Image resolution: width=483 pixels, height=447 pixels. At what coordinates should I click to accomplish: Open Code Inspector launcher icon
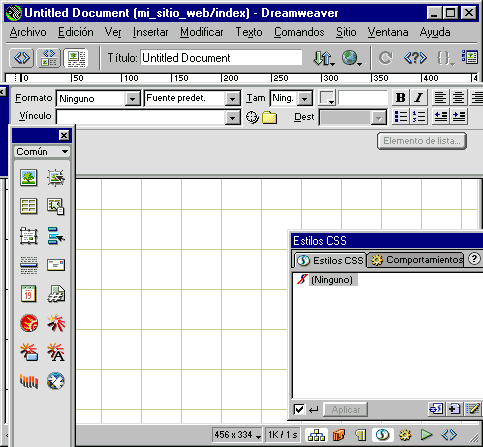(x=449, y=435)
